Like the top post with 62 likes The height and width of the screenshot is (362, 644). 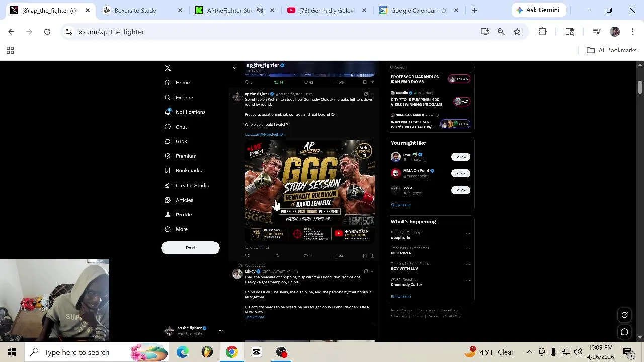(x=308, y=82)
